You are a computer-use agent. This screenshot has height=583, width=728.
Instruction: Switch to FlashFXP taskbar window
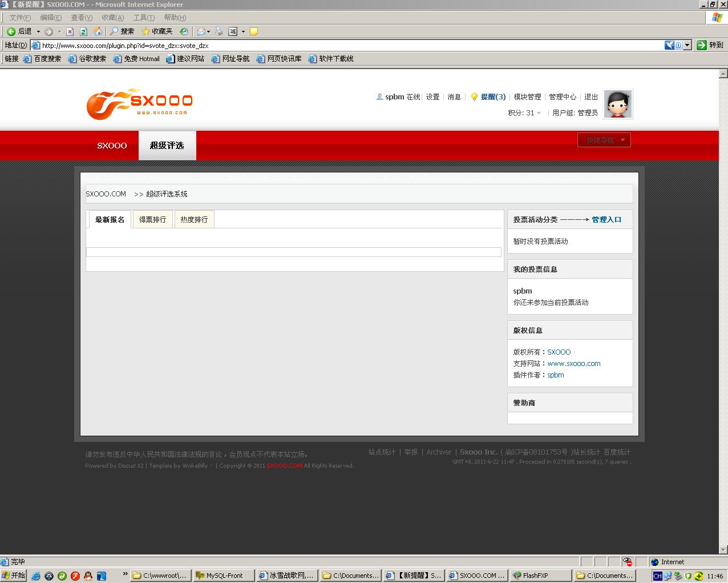click(541, 576)
